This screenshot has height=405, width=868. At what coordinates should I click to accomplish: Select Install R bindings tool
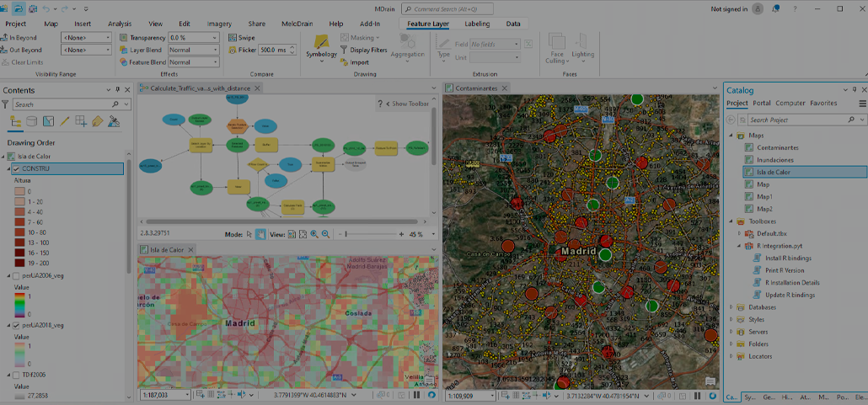tap(788, 258)
